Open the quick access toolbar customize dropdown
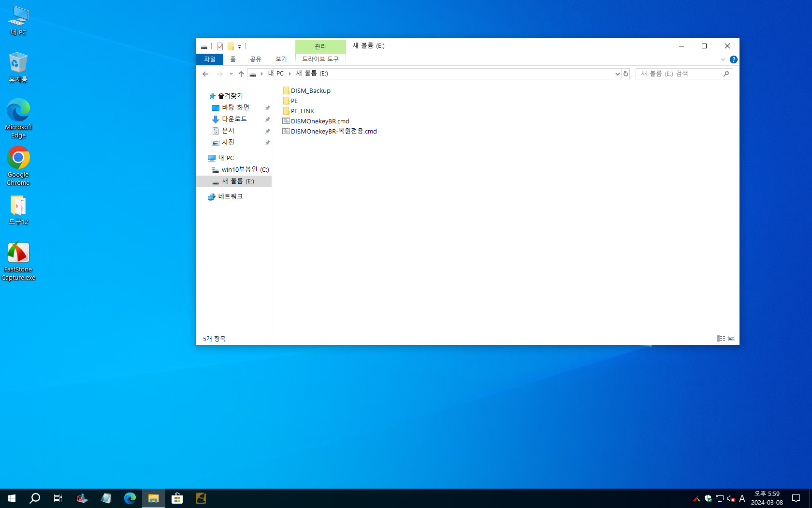This screenshot has width=812, height=508. point(239,47)
